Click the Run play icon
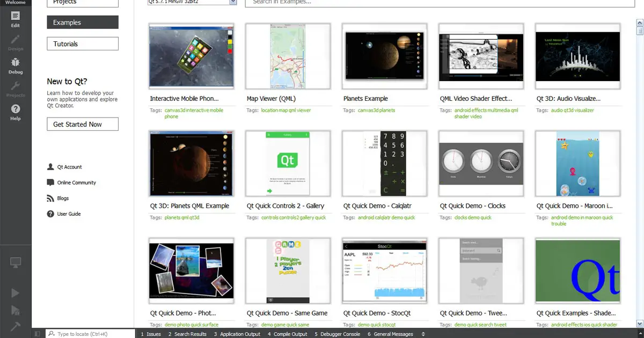Screen dimensions: 644x338 coord(16,293)
